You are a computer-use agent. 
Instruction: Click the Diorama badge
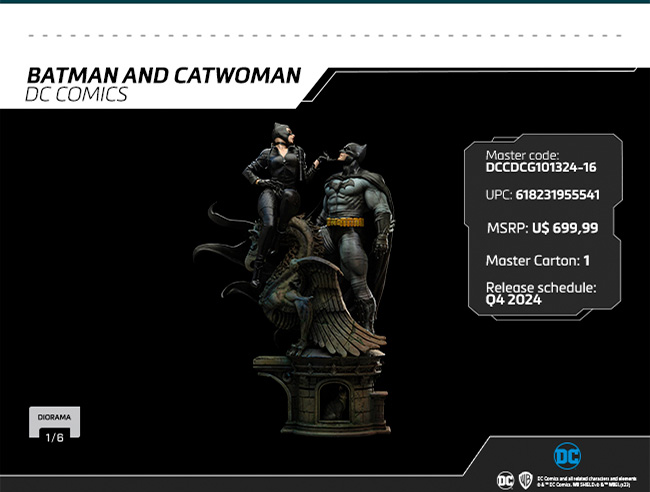pyautogui.click(x=53, y=418)
